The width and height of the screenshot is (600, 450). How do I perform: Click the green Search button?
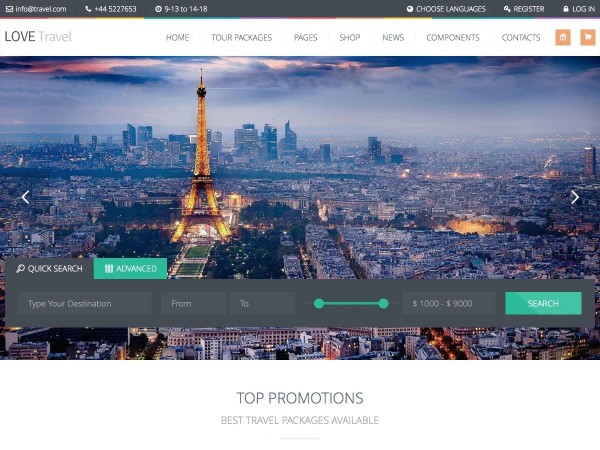[x=543, y=303]
